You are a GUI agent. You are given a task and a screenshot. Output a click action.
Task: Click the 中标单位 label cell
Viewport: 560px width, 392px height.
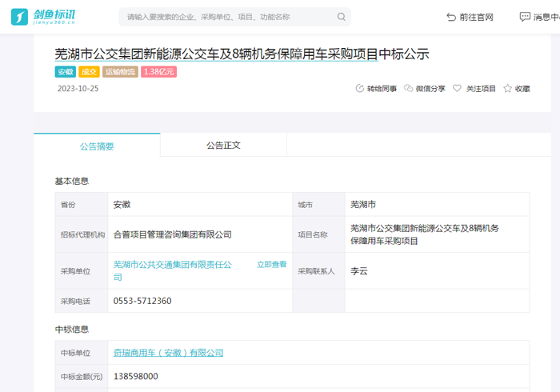pyautogui.click(x=82, y=353)
